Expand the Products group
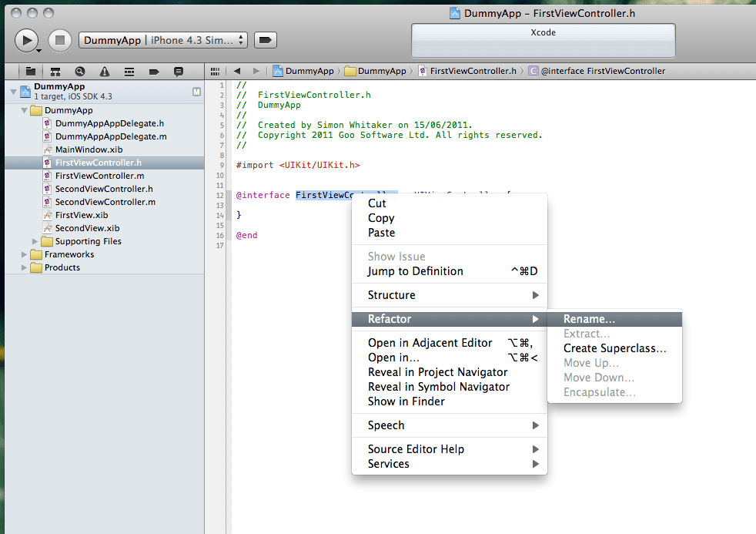 pos(24,267)
